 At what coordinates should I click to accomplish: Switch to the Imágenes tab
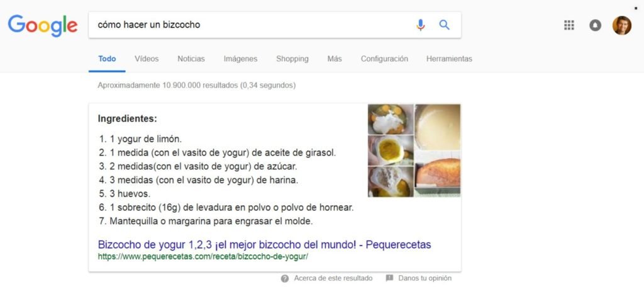(240, 59)
